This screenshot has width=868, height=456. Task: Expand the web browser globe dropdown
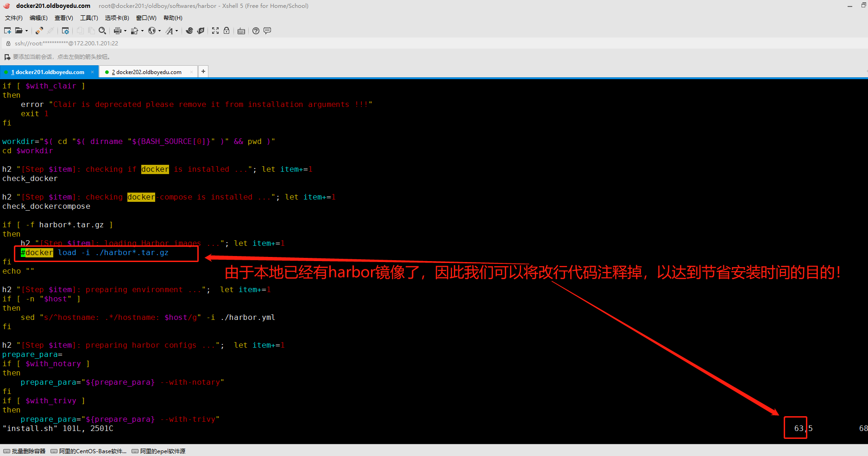coord(159,31)
